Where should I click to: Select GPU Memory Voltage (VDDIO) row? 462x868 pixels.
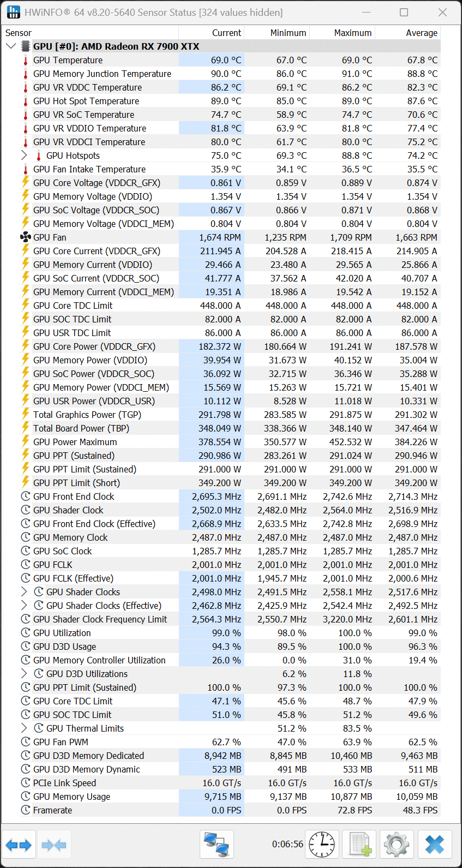tap(221, 196)
